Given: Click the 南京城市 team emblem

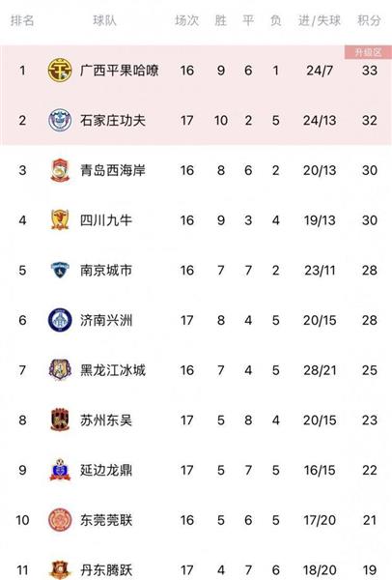Looking at the screenshot, I should [60, 270].
